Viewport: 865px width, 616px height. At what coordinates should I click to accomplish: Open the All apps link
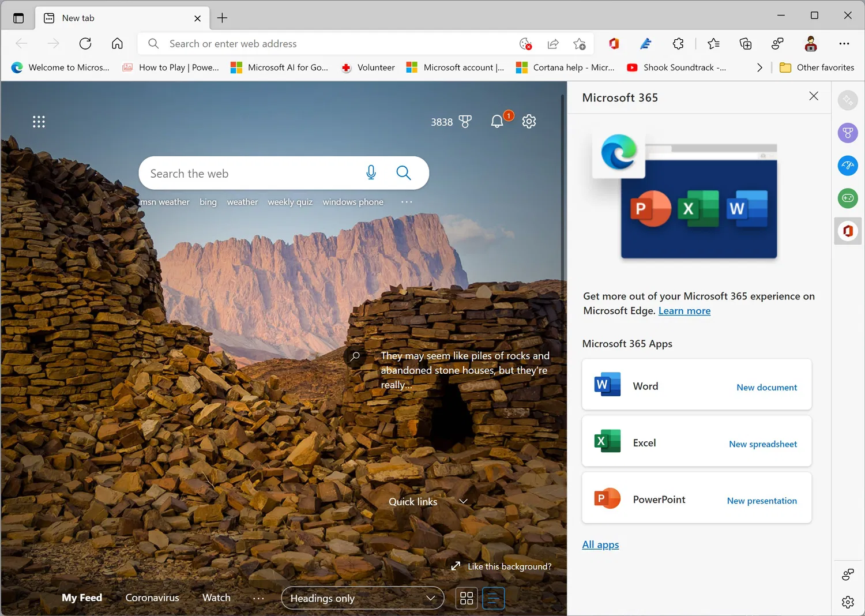click(x=600, y=544)
